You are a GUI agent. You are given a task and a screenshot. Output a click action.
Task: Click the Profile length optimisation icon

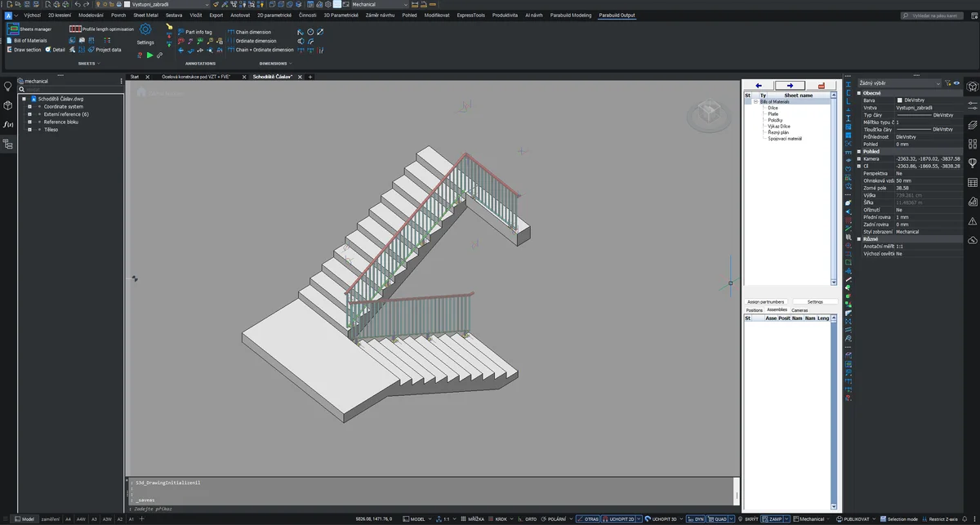(75, 29)
